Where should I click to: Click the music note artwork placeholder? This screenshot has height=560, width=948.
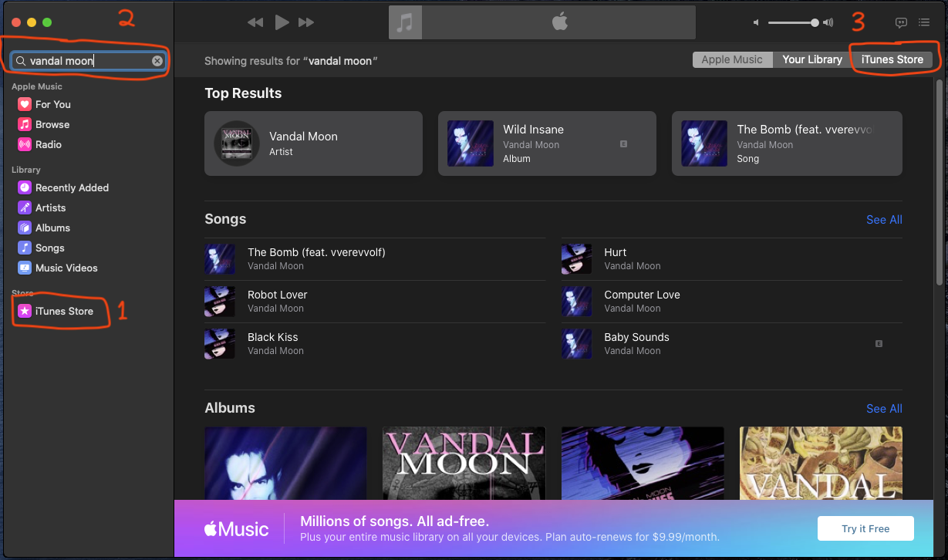(x=406, y=22)
